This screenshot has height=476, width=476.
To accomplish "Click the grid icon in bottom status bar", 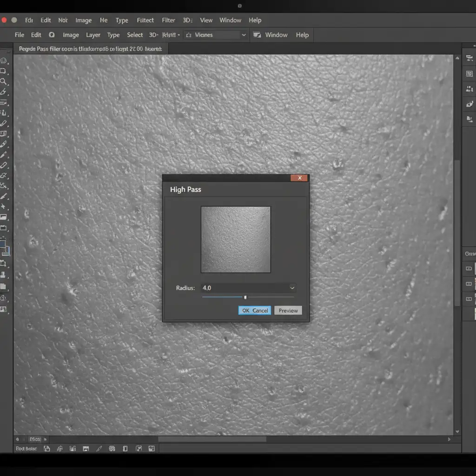I will (x=112, y=449).
